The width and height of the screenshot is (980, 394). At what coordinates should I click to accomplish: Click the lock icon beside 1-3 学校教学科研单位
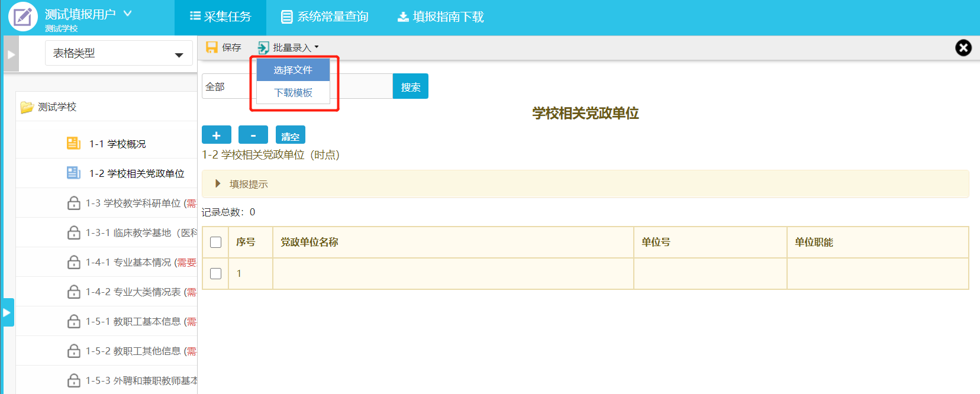(x=74, y=203)
